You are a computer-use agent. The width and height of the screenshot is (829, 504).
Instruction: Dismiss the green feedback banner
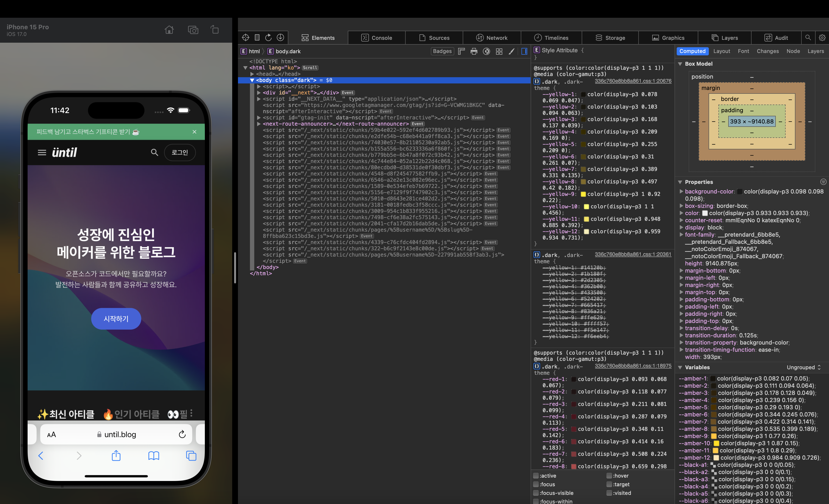[x=194, y=132]
